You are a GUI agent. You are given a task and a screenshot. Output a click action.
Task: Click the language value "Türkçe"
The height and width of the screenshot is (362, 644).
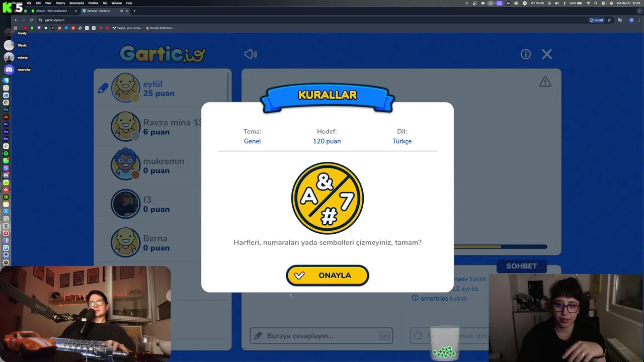402,141
